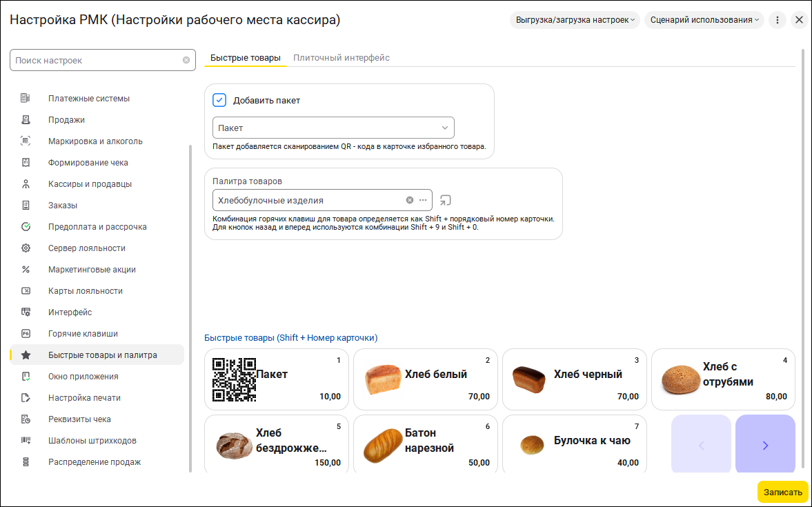Uncheck the Добавить пакет checkbox
The image size is (812, 507).
click(x=219, y=100)
